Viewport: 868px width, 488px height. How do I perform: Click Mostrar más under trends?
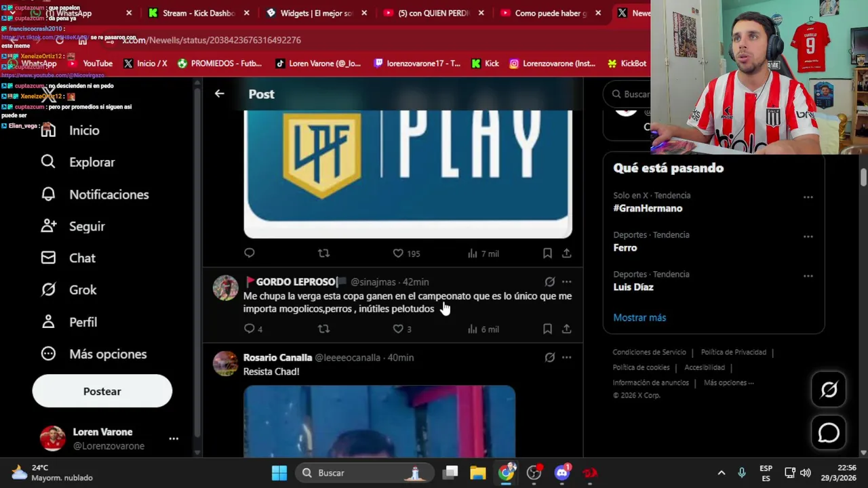tap(639, 317)
